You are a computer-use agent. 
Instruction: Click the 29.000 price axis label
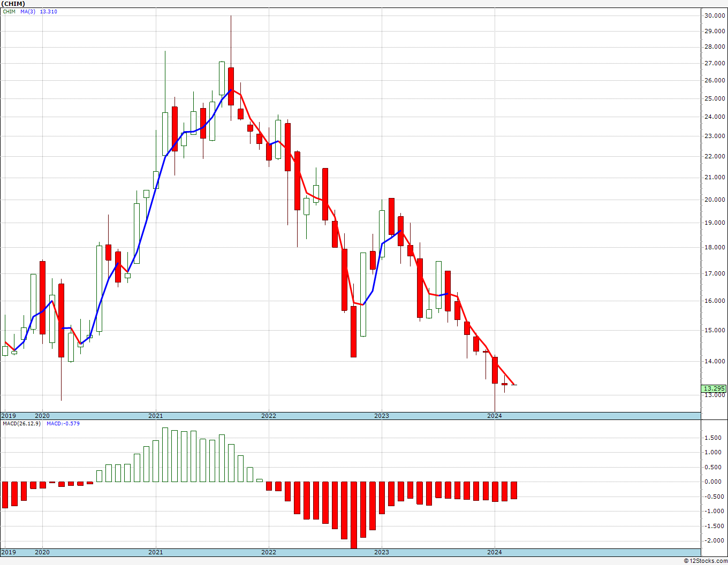pyautogui.click(x=715, y=32)
